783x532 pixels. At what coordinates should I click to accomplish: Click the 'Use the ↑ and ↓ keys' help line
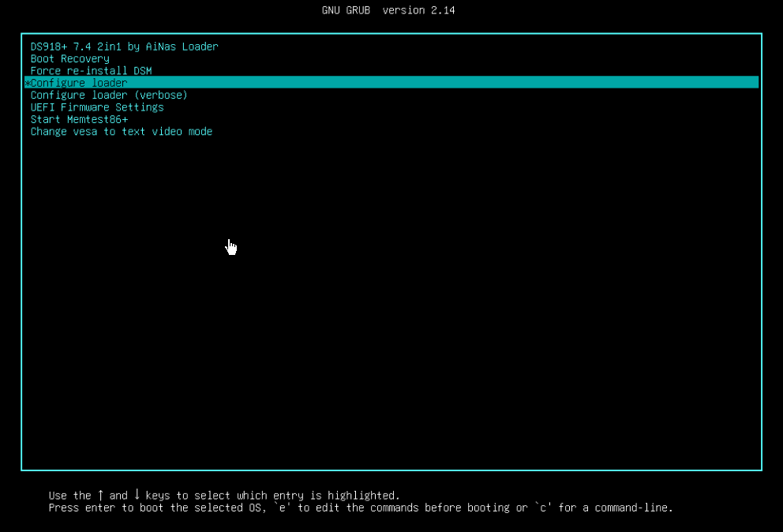coord(224,495)
